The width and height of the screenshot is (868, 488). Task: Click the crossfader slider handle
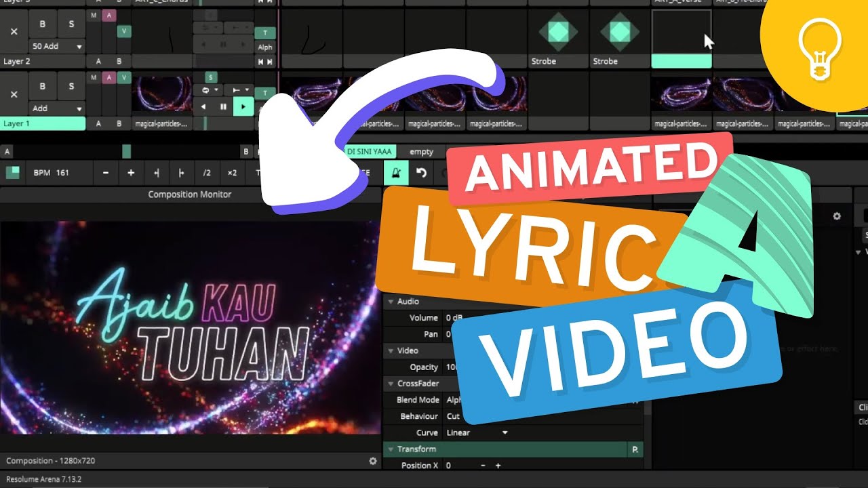(126, 151)
